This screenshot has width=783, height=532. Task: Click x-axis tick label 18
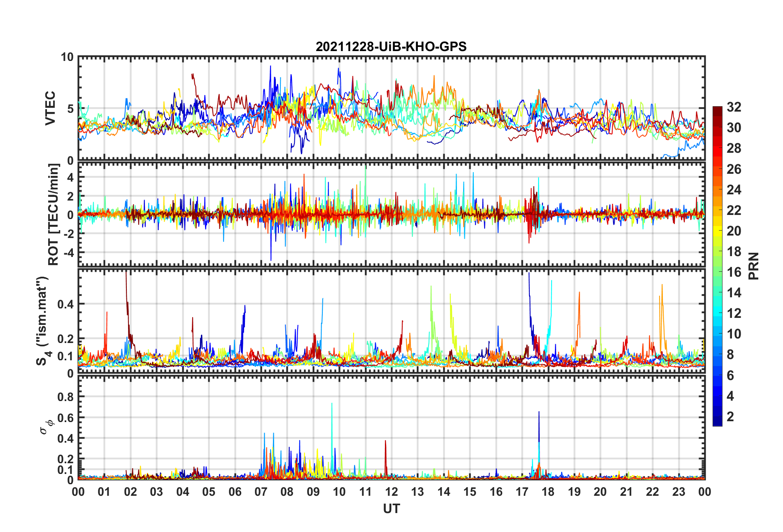(x=548, y=492)
